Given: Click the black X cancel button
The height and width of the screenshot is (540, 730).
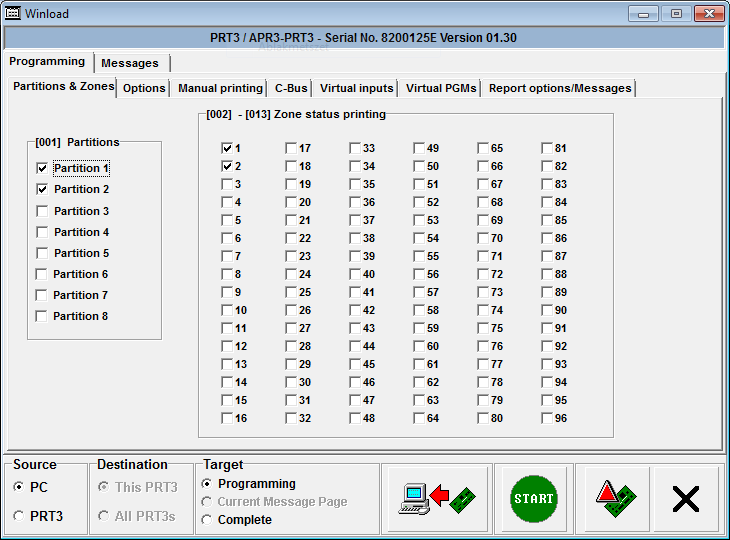Looking at the screenshot, I should [685, 498].
